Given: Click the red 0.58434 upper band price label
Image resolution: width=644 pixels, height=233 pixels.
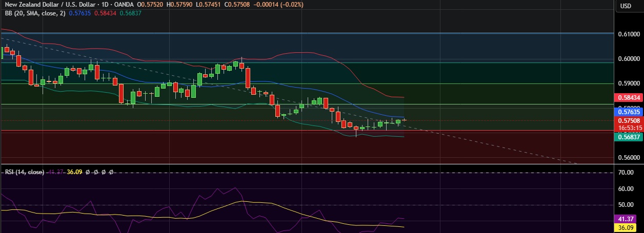Looking at the screenshot, I should pyautogui.click(x=628, y=97).
